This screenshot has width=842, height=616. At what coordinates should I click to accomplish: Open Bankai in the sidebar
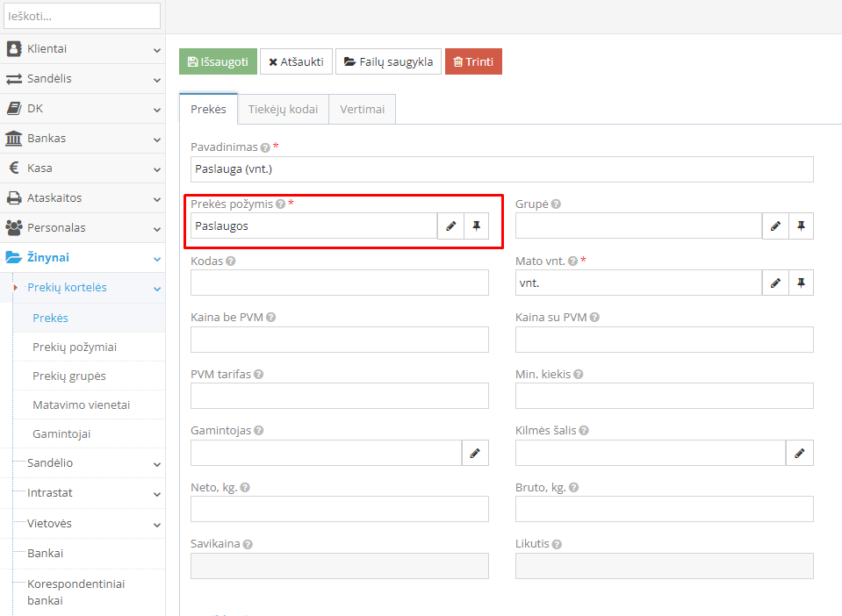[x=45, y=553]
